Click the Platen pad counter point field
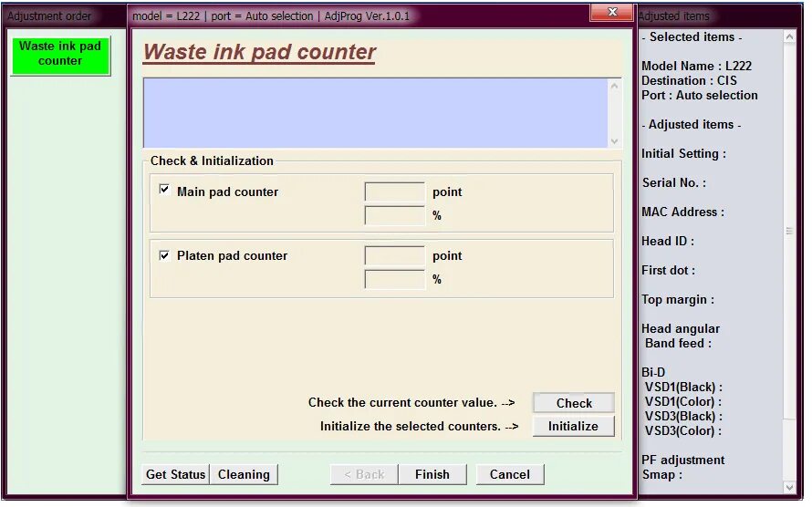Image resolution: width=812 pixels, height=507 pixels. click(395, 255)
